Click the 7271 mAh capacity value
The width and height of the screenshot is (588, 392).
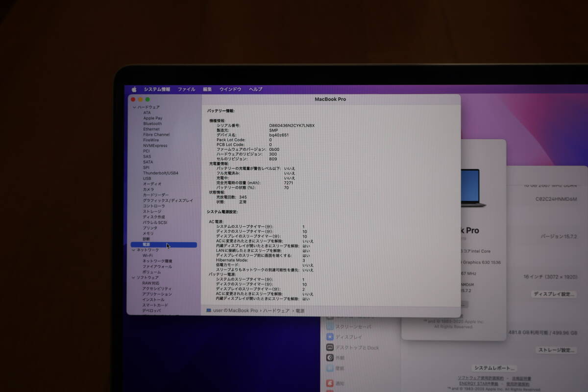point(289,183)
